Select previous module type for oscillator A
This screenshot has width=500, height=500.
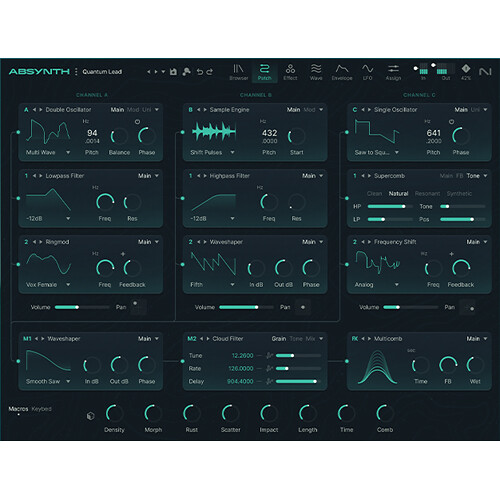pyautogui.click(x=34, y=110)
